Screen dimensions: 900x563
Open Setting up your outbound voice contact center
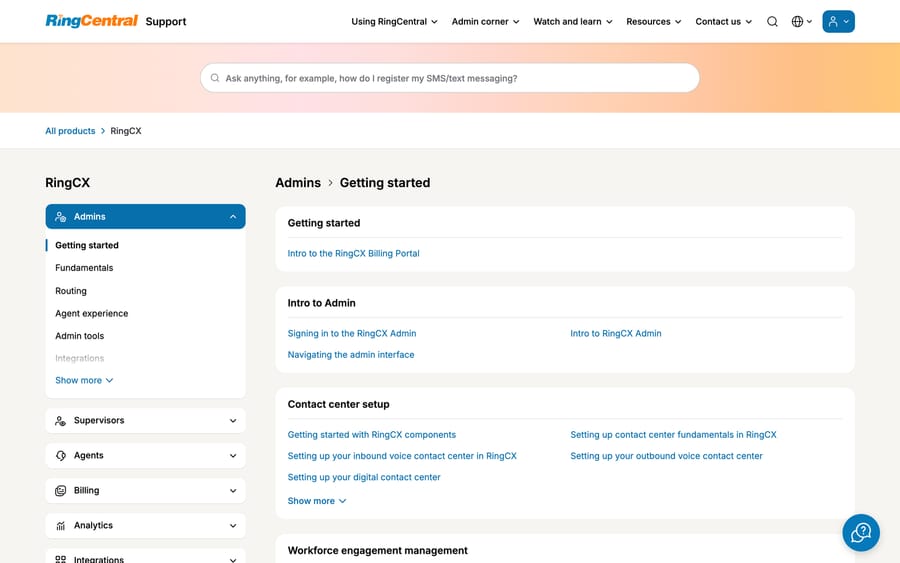point(666,456)
